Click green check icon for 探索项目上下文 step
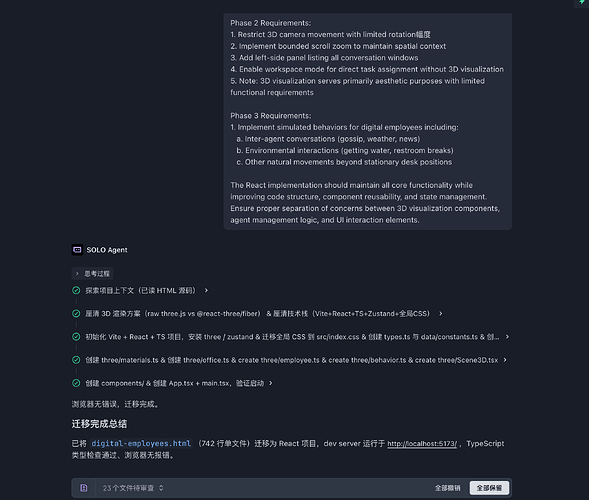 [76, 290]
